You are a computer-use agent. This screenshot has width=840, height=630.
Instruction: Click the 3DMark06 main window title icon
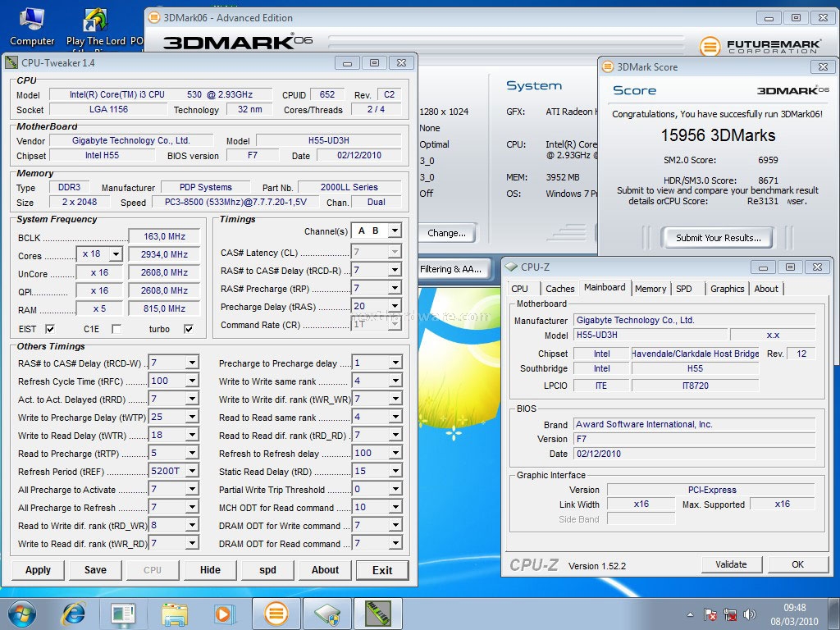(x=153, y=18)
